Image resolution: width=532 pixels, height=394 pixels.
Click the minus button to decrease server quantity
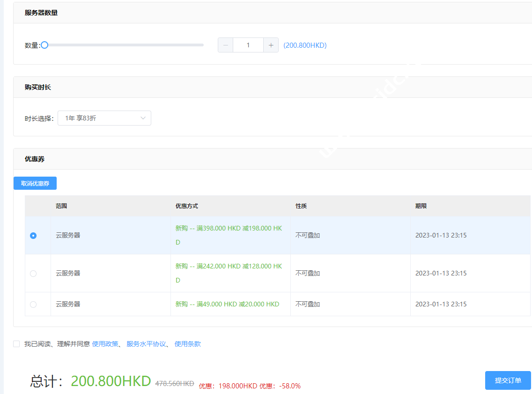coord(226,45)
